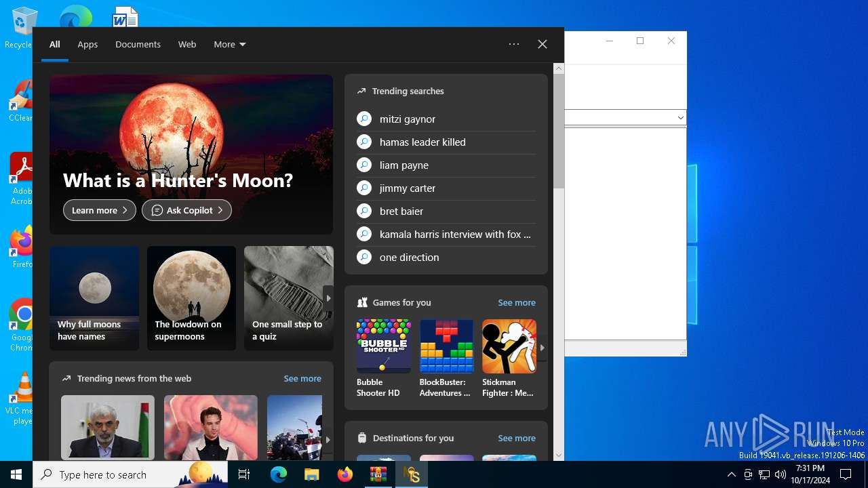This screenshot has width=868, height=488.
Task: Open Why full moons have names card
Action: pyautogui.click(x=94, y=298)
